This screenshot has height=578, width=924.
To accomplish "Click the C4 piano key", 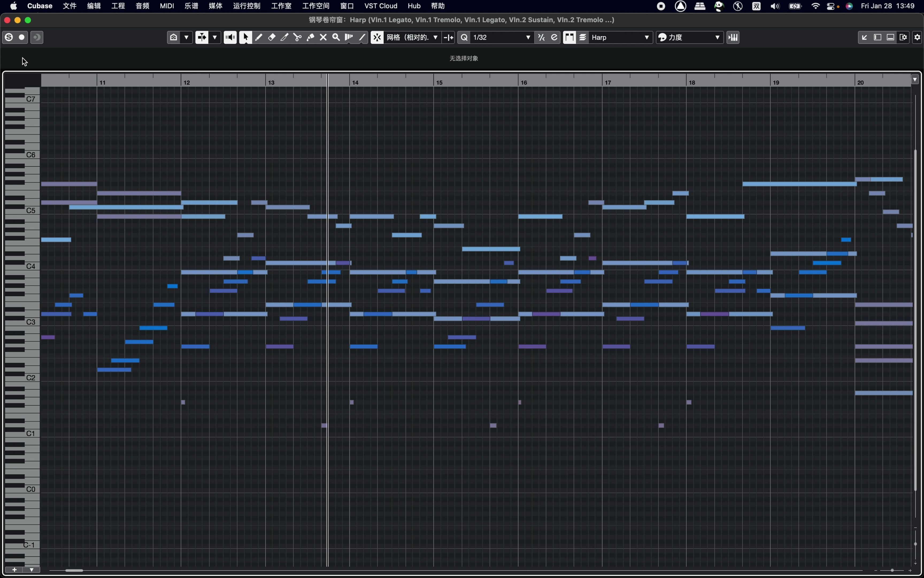I will click(x=22, y=268).
